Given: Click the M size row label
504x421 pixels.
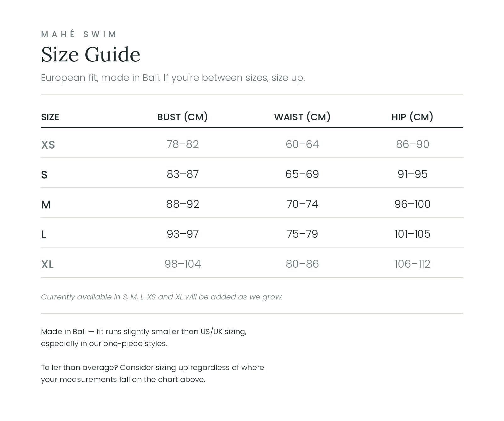Looking at the screenshot, I should (46, 205).
